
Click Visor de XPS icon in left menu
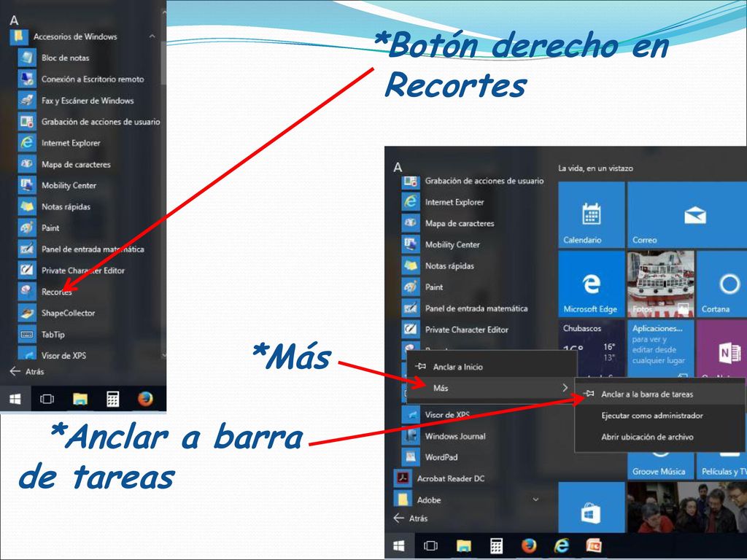(x=27, y=354)
